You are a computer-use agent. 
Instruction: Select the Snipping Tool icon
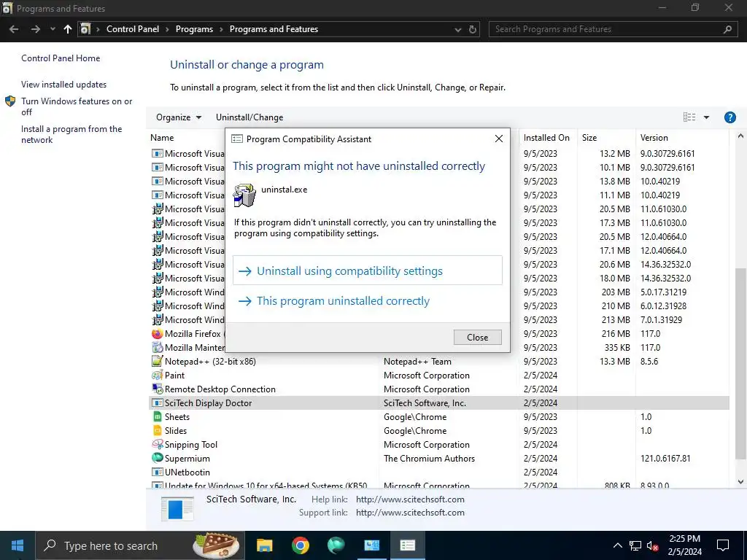click(x=158, y=444)
